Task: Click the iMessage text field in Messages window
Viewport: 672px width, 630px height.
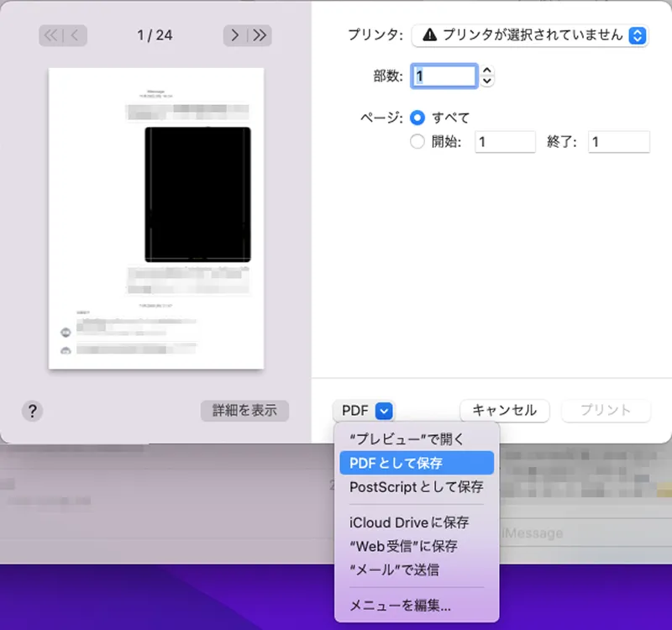Action: 585,533
